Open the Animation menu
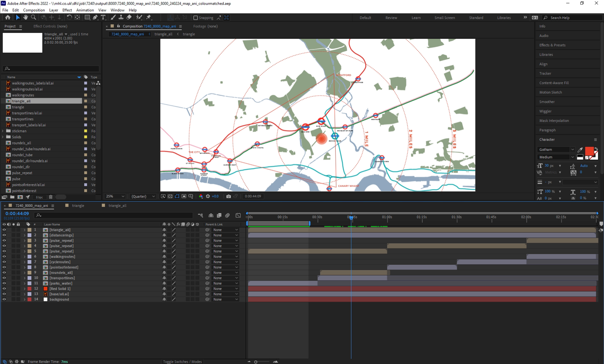Viewport: 604px width, 364px height. 85,10
